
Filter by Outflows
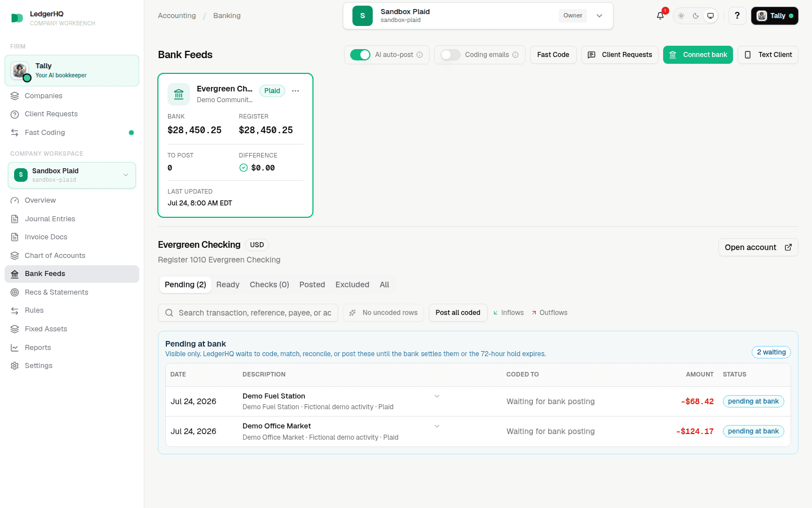coord(549,313)
